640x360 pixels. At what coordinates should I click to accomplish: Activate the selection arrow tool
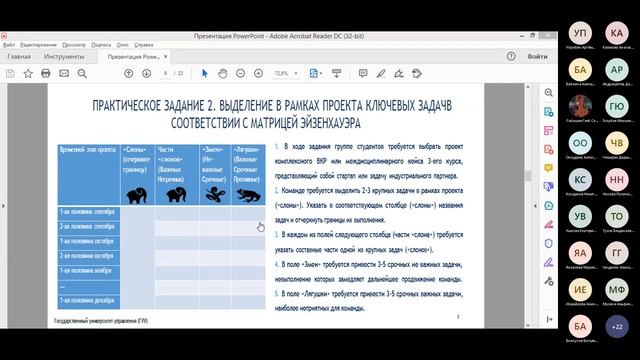point(204,73)
